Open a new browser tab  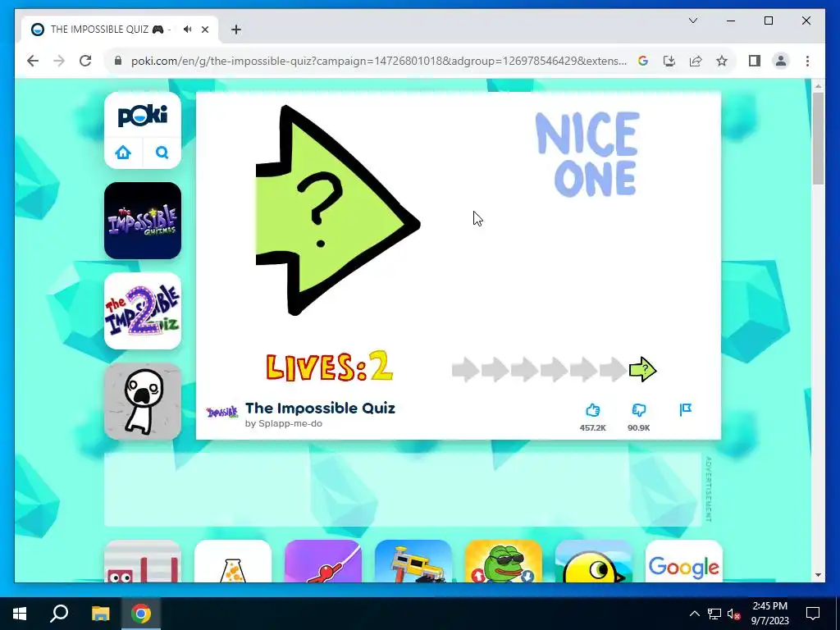(x=236, y=30)
